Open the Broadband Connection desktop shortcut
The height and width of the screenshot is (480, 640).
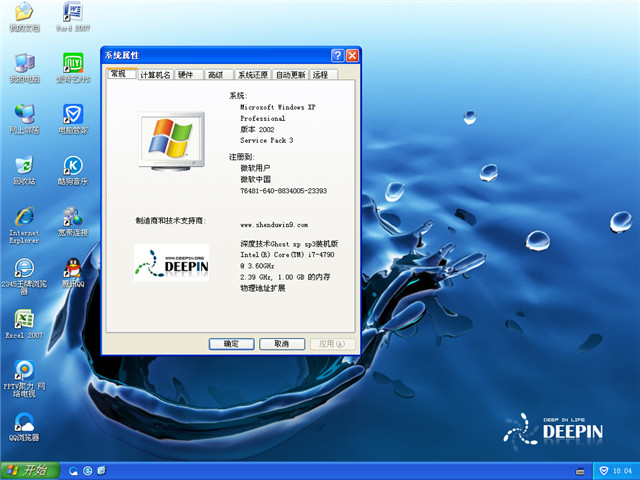[73, 221]
